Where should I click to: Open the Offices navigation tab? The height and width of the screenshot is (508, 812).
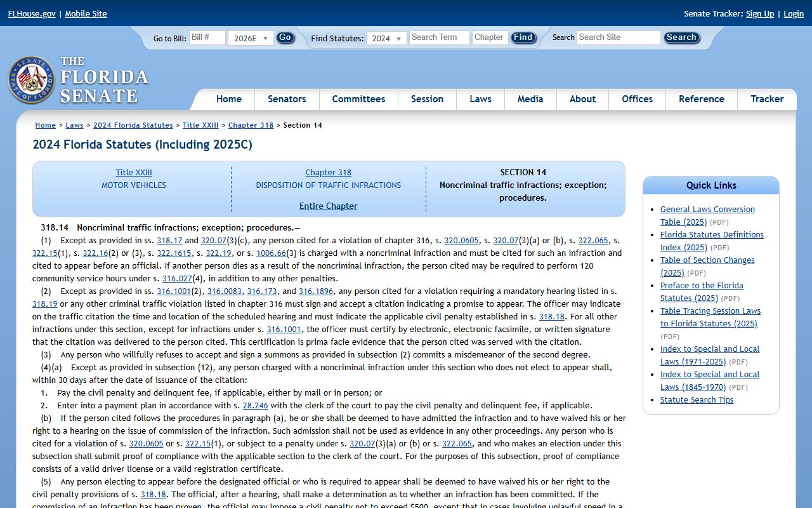point(637,99)
